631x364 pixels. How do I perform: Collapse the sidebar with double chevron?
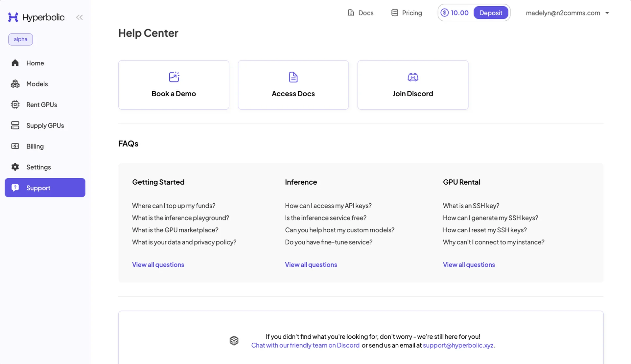80,17
